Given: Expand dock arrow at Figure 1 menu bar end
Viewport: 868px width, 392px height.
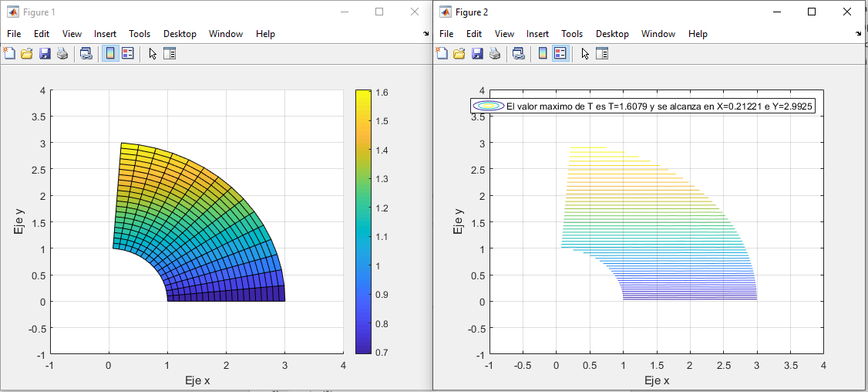Looking at the screenshot, I should [426, 34].
